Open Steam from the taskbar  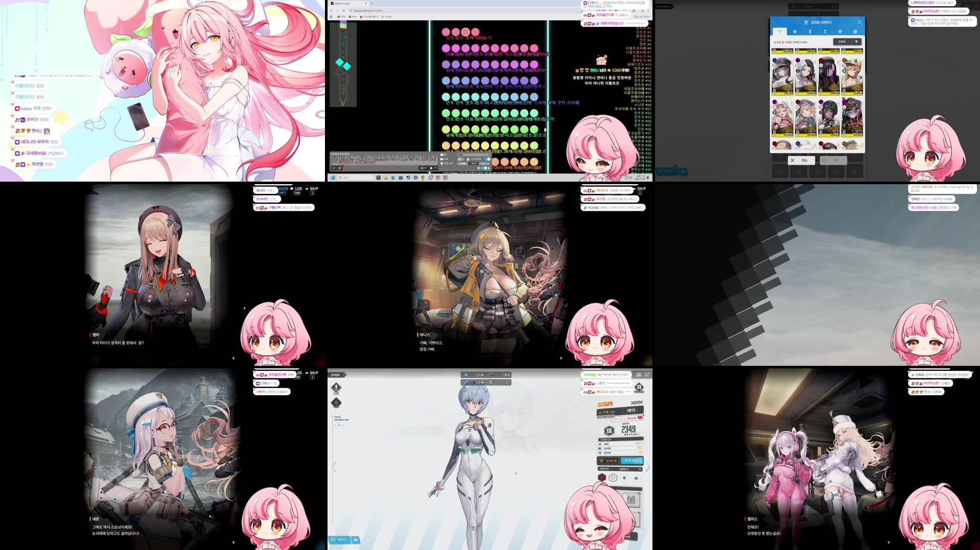click(408, 178)
